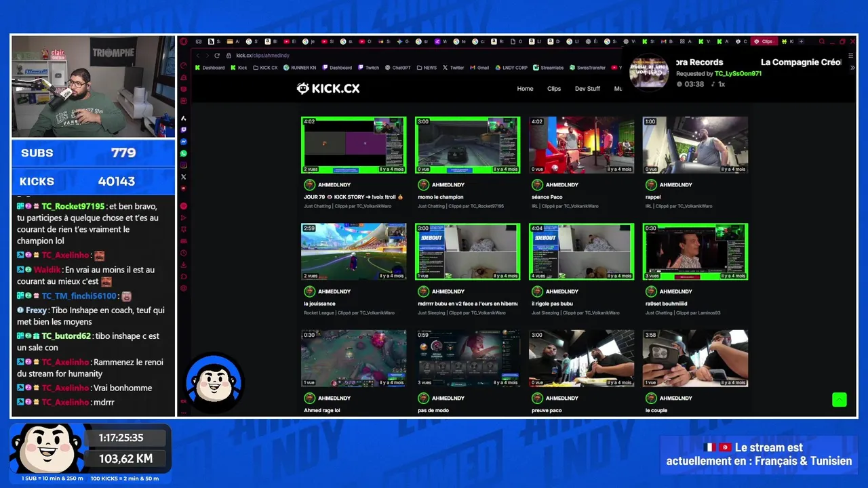868x488 pixels.
Task: Switch to the Clips browser tab
Action: pyautogui.click(x=764, y=41)
